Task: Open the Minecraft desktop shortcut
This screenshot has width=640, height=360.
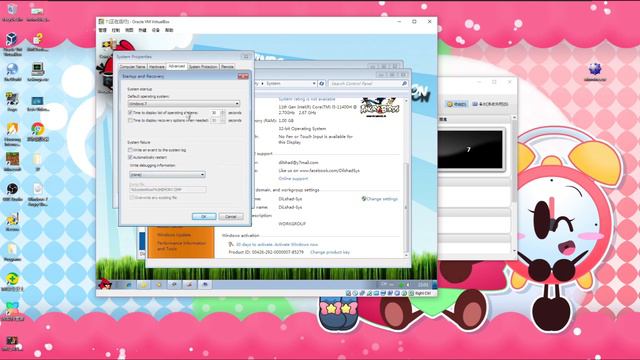Action: point(12,162)
